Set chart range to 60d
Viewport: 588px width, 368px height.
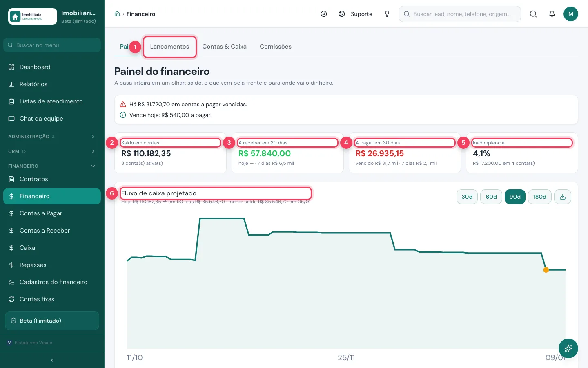[491, 197]
